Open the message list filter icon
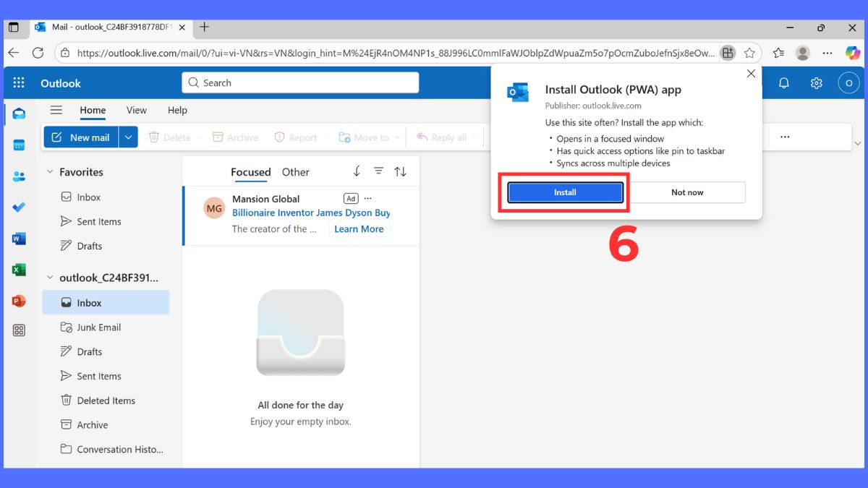868x488 pixels. [x=378, y=171]
